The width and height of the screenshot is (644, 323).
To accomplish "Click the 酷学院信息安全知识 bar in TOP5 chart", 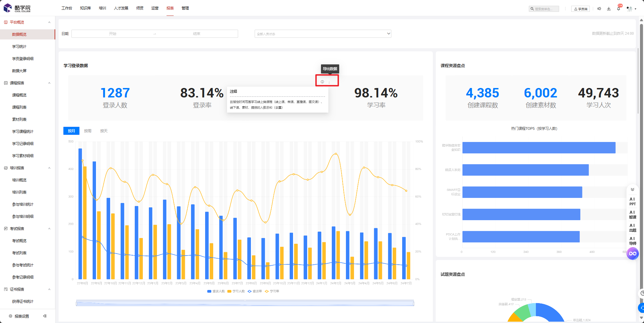I will 539,148.
